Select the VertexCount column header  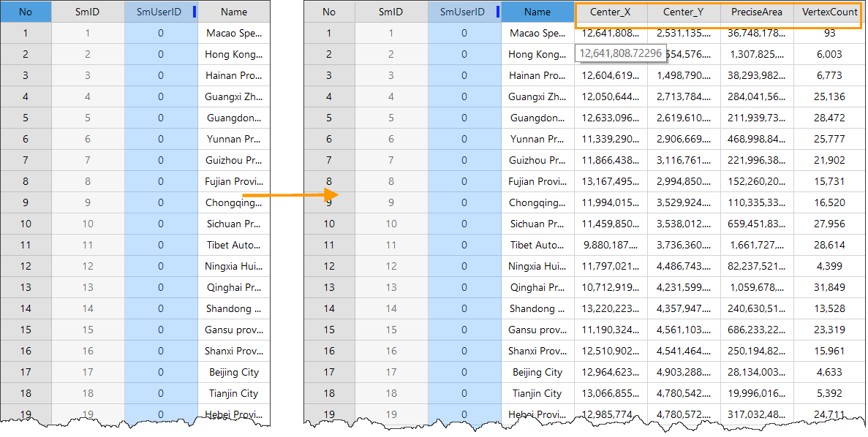point(829,12)
